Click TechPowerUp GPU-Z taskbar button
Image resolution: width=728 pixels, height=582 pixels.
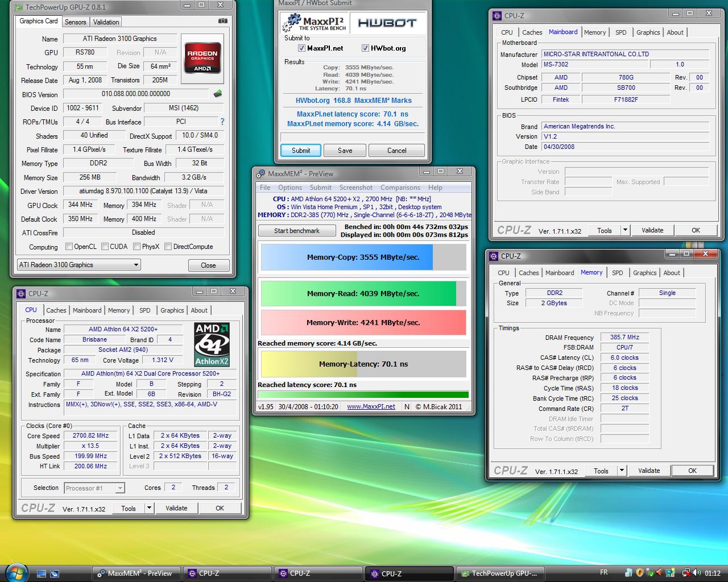(x=500, y=573)
